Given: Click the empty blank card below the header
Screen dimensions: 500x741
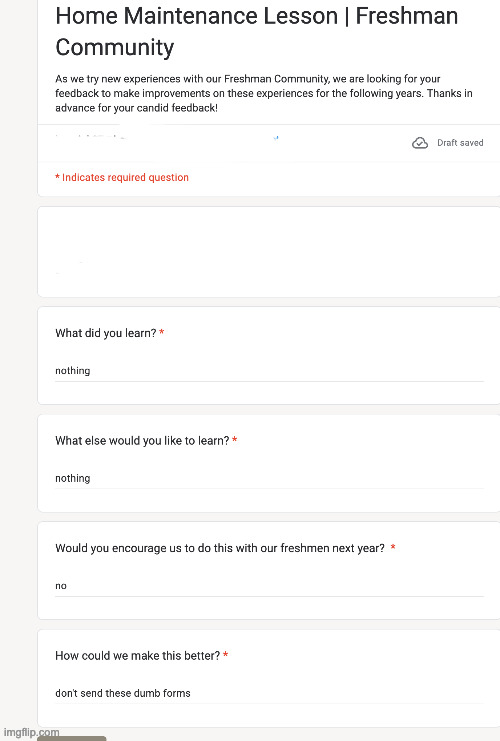Looking at the screenshot, I should (268, 252).
